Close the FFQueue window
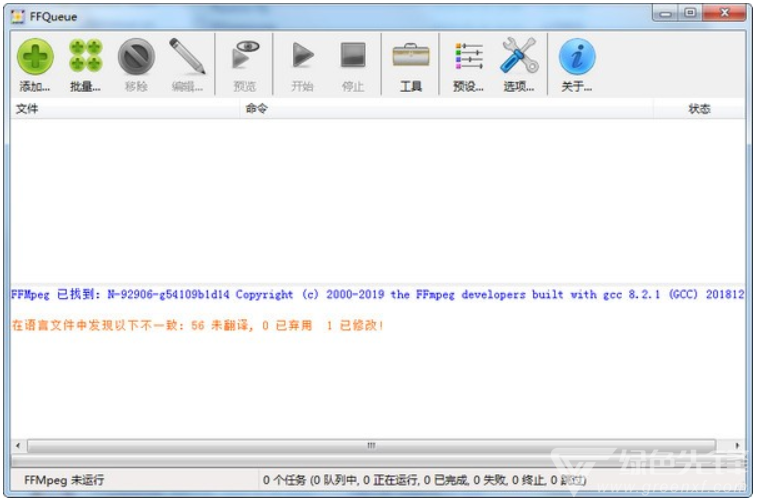Viewport: 758px width, 501px height. point(724,13)
